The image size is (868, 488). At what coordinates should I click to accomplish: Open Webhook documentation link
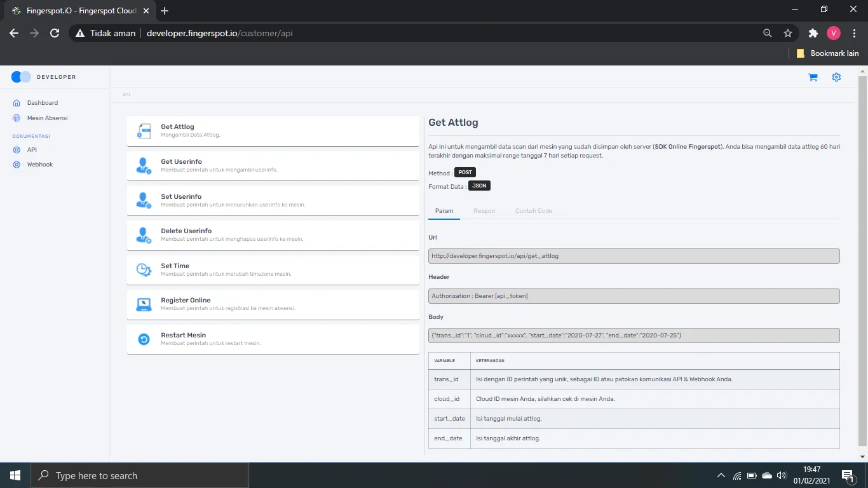(x=40, y=165)
